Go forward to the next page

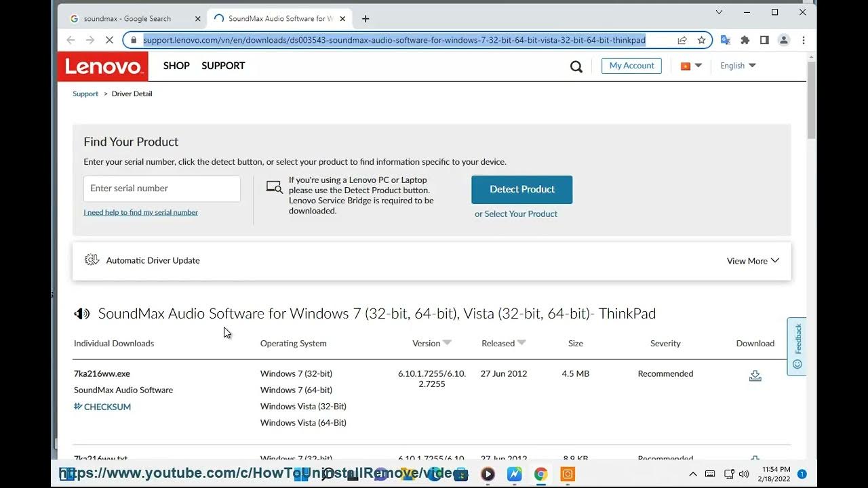point(90,40)
